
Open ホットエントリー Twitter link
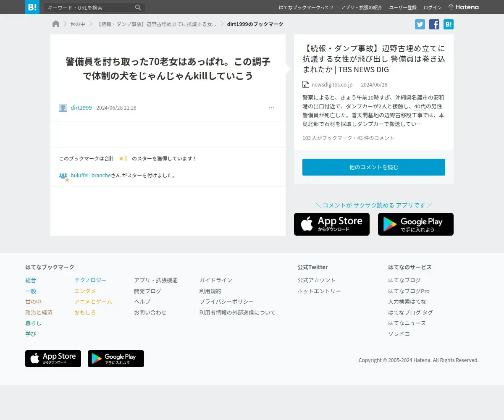point(319,291)
